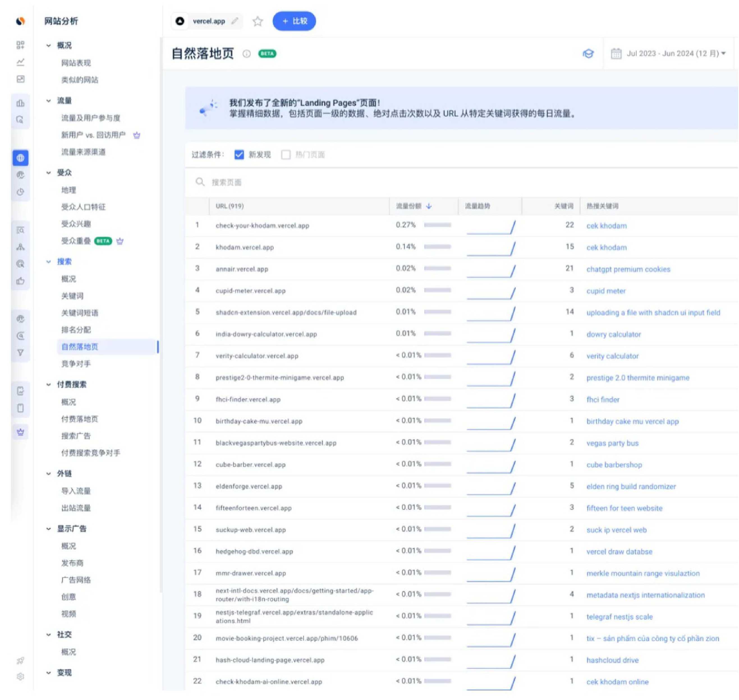Select the highlighted globe icon in the left rail
The image size is (739, 700).
(20, 158)
